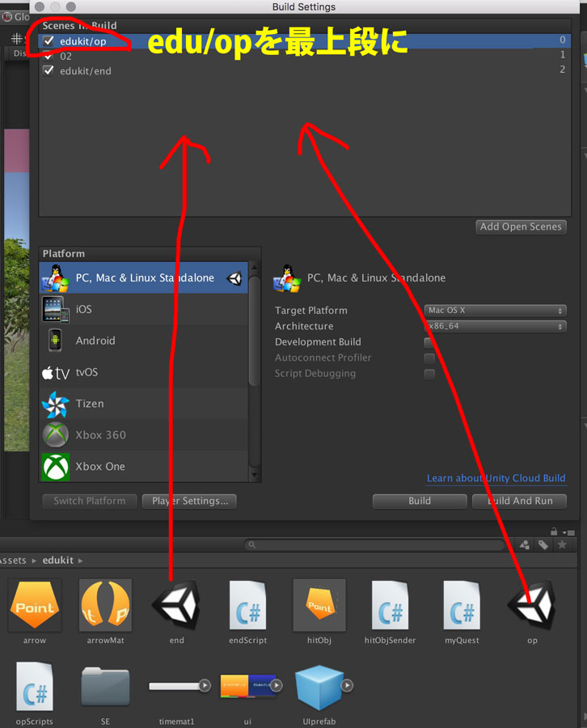The width and height of the screenshot is (587, 728).
Task: Uncheck the edukit/op scene checkbox
Action: click(x=49, y=41)
